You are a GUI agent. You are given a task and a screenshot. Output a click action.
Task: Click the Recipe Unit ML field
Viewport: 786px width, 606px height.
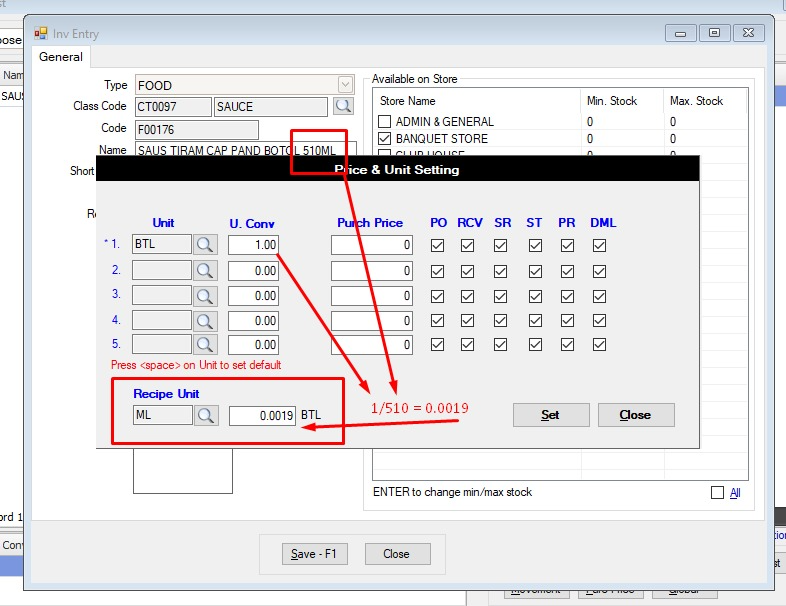click(x=163, y=415)
